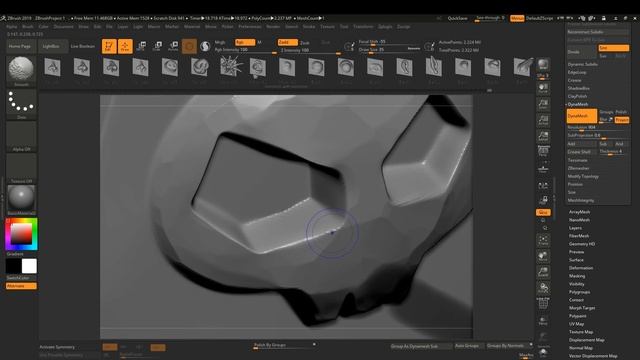Viewport: 640px width, 360px height.
Task: Click the orange Qvz shelf button
Action: click(x=543, y=213)
